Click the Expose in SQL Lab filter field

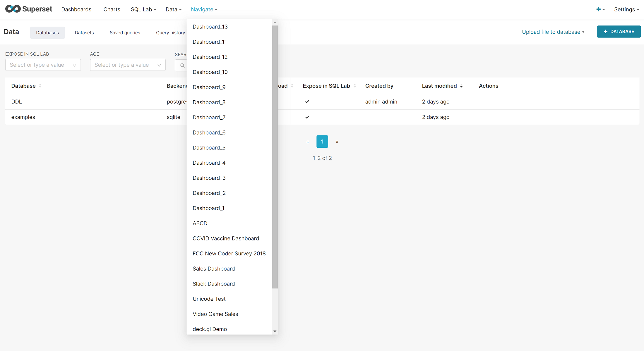coord(43,65)
